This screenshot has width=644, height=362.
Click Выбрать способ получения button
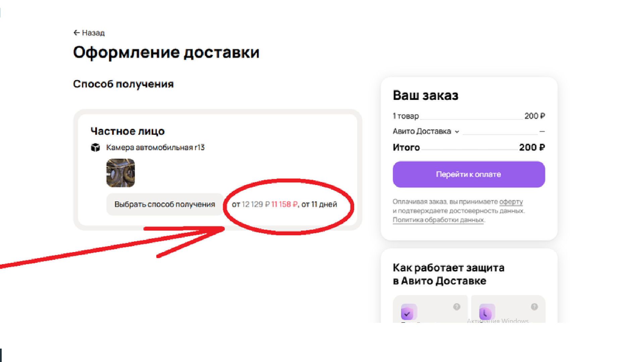(x=165, y=204)
